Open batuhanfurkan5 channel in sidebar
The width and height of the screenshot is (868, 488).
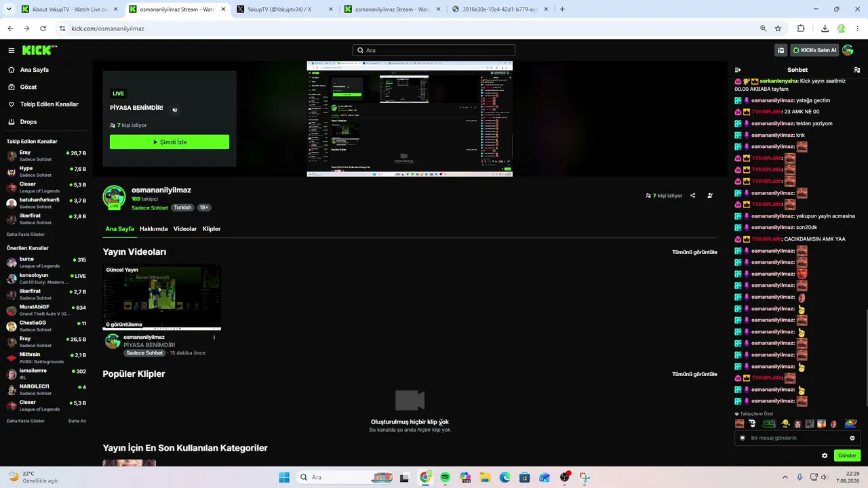tap(46, 203)
